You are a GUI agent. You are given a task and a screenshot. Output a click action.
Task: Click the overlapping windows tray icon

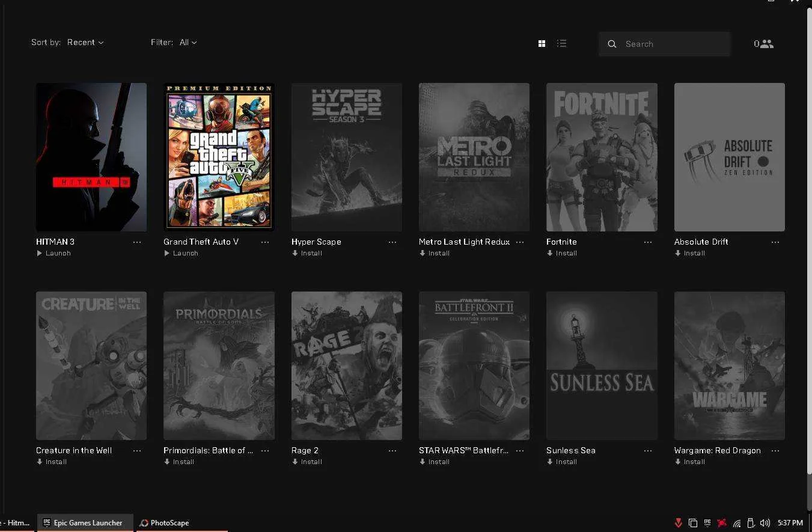coord(693,523)
